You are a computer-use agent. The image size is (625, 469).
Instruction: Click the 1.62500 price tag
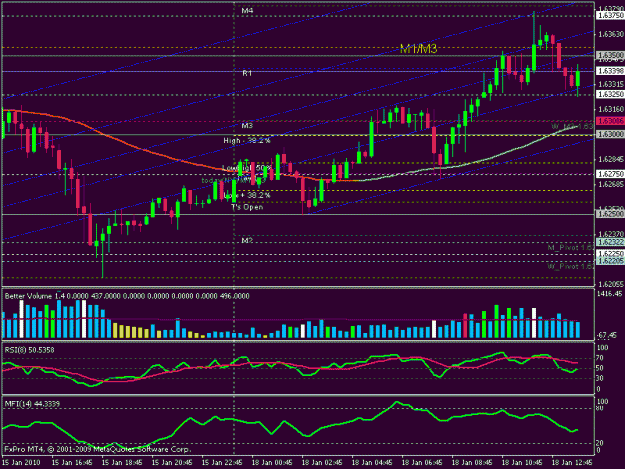610,214
